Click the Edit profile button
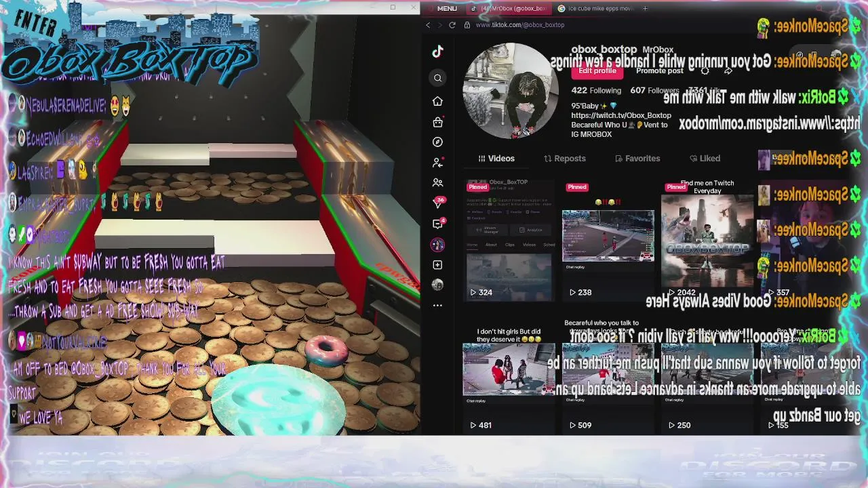 [597, 70]
